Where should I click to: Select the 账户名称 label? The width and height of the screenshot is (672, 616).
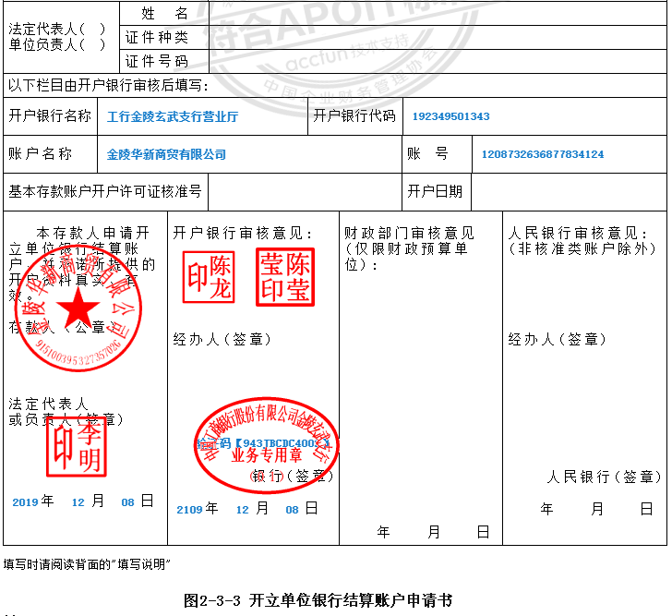[41, 153]
